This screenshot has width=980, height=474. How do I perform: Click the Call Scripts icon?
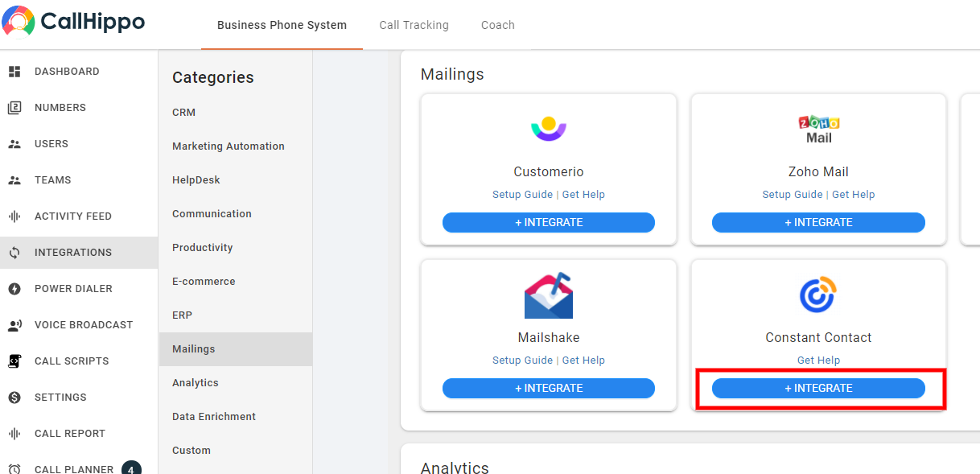coord(14,361)
